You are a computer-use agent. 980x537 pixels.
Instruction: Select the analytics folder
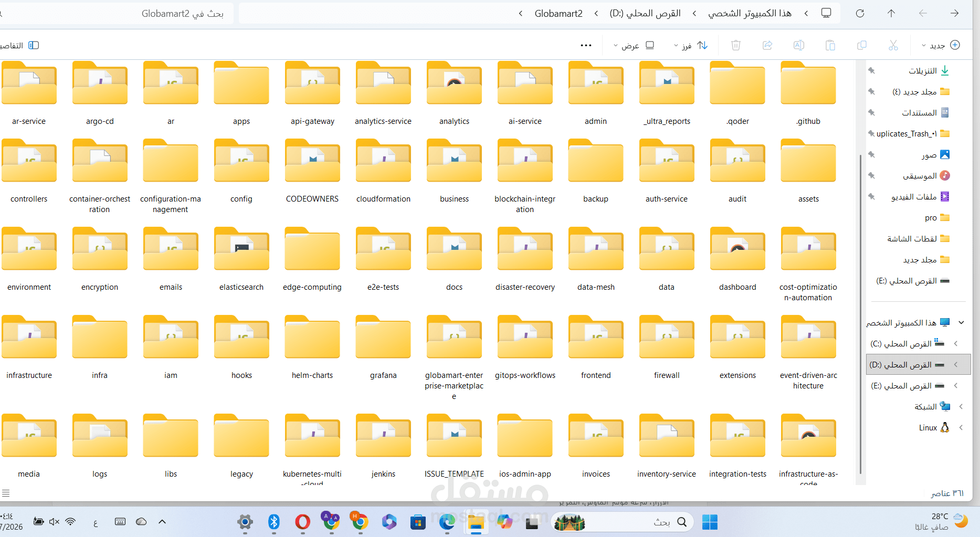454,94
